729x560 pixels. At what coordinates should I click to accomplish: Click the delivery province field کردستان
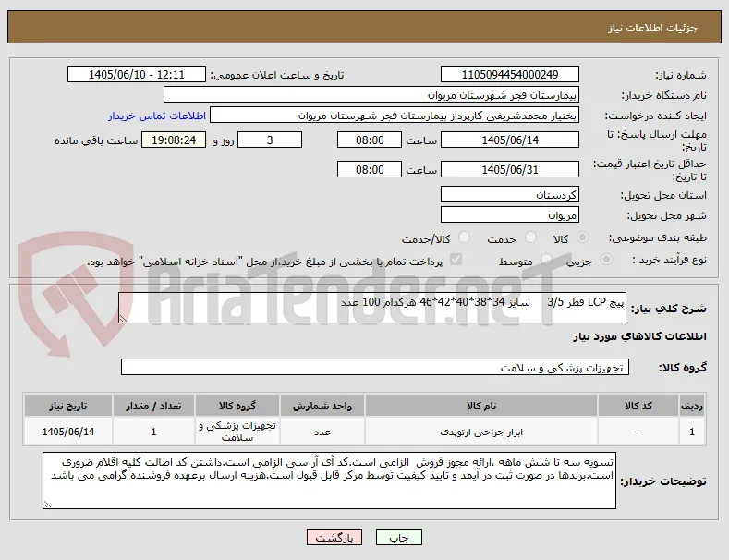coord(509,194)
